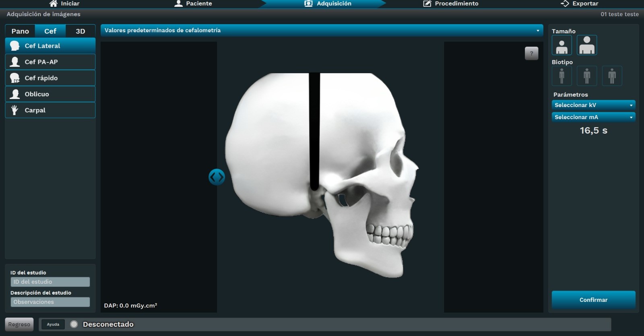644x336 pixels.
Task: Choose the medium biotype figure
Action: [586, 76]
